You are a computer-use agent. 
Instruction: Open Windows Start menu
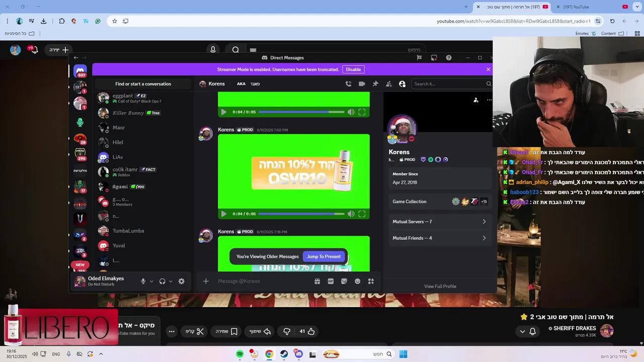403,354
